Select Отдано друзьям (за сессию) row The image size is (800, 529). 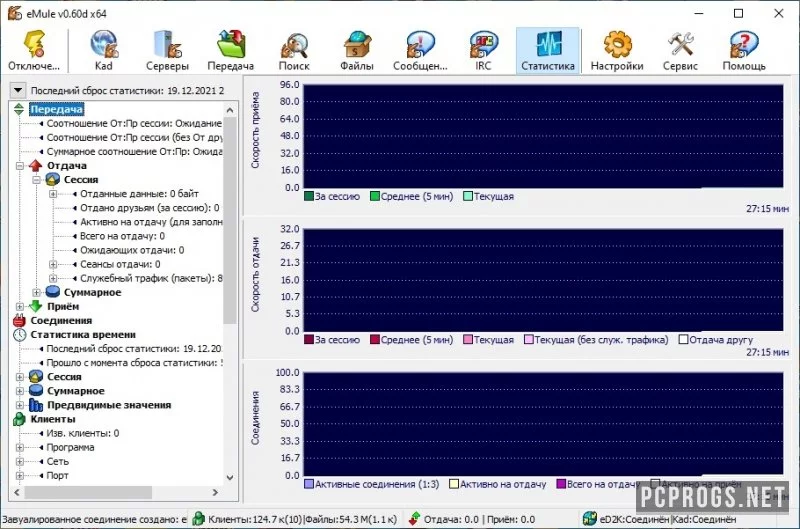[x=150, y=208]
